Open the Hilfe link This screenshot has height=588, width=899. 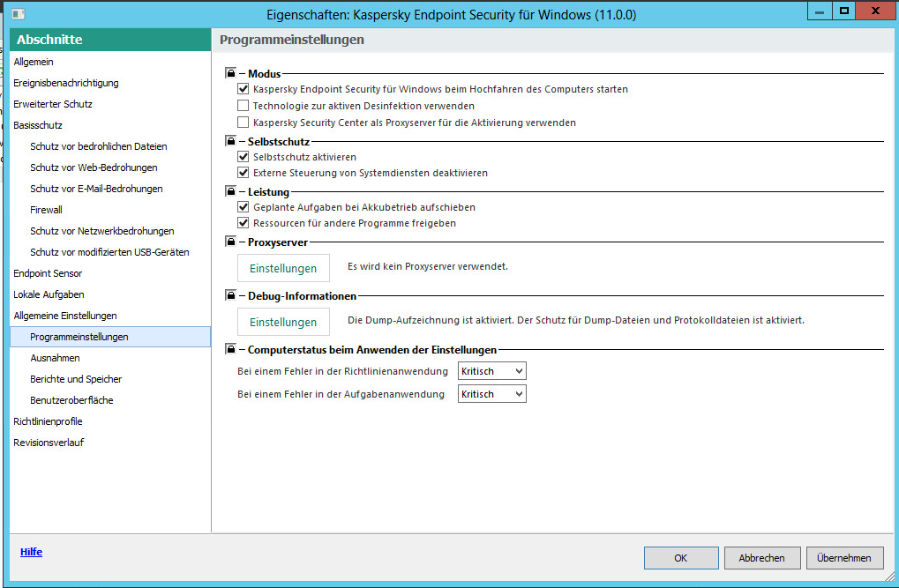[31, 552]
